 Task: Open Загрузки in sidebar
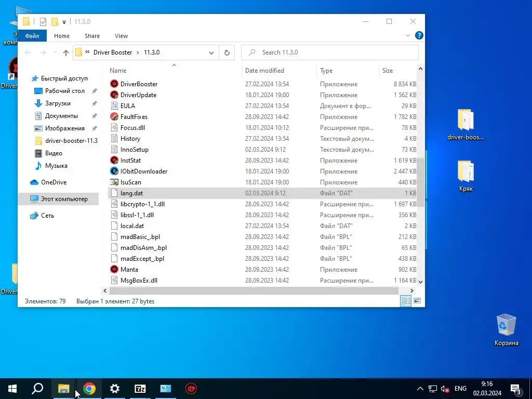58,103
